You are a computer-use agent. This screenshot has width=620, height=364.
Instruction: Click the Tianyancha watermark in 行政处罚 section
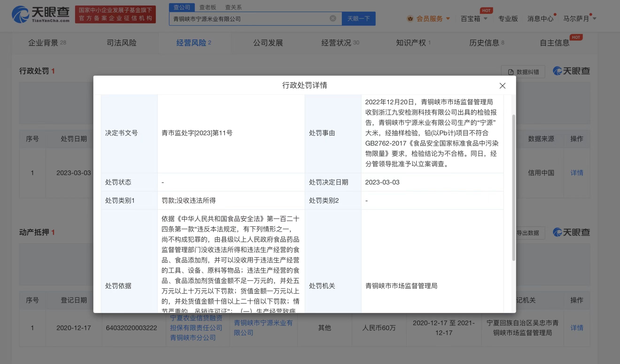click(x=571, y=71)
